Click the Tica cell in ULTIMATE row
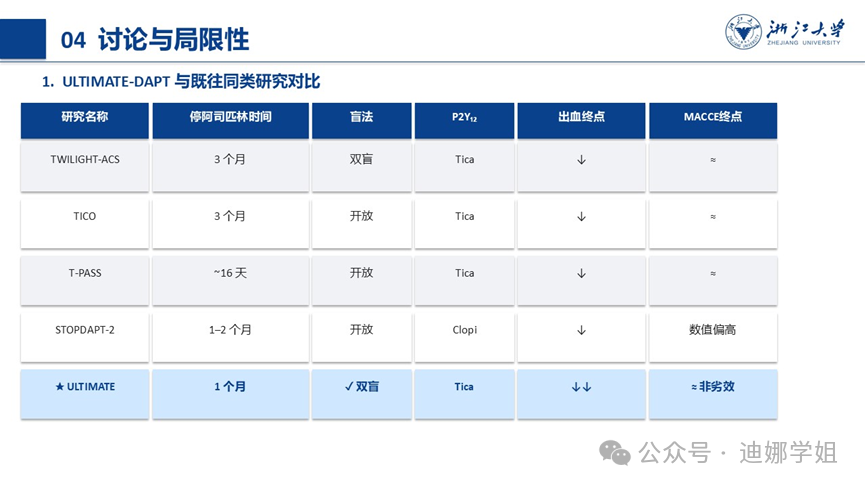Viewport: 865px width, 487px height. 464,394
